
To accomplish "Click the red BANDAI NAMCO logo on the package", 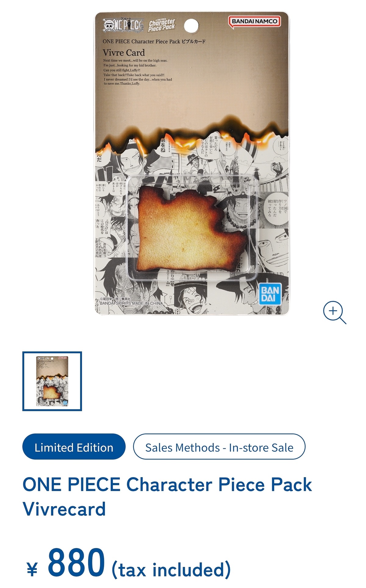I will click(254, 22).
